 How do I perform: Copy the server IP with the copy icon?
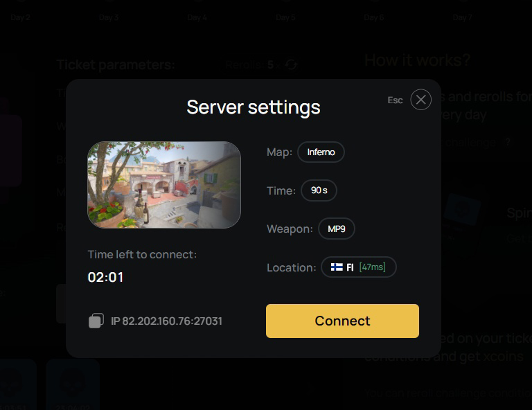click(x=96, y=321)
